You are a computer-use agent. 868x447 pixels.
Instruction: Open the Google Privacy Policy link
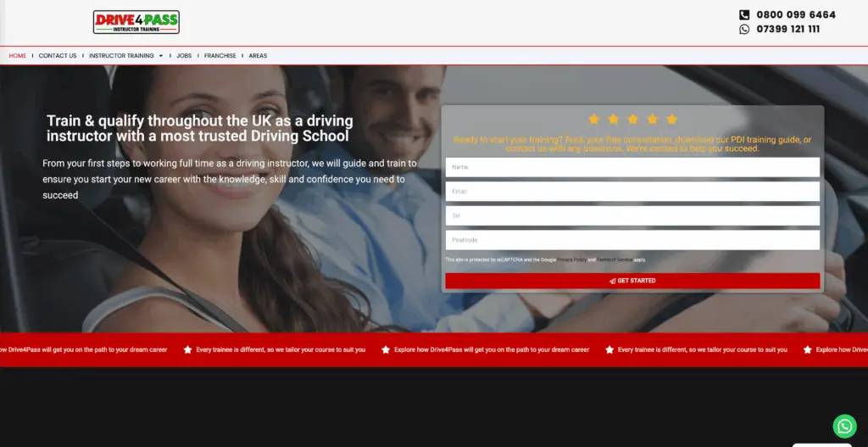pos(572,260)
